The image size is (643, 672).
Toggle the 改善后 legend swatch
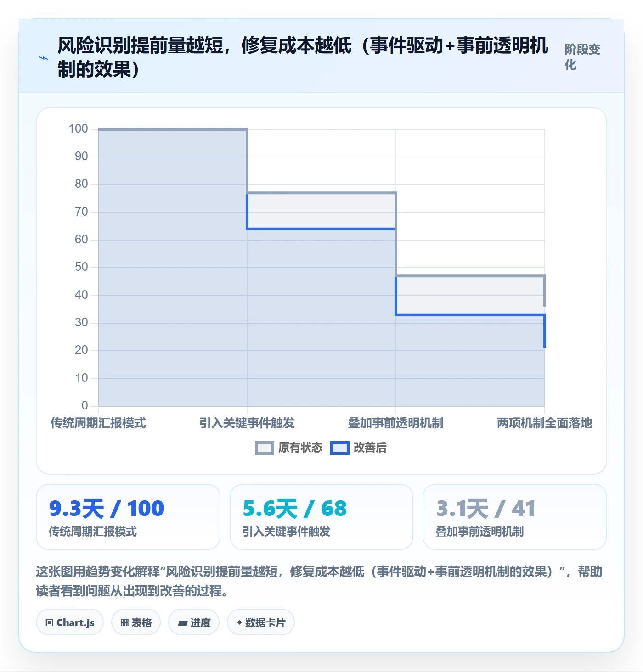[x=340, y=448]
